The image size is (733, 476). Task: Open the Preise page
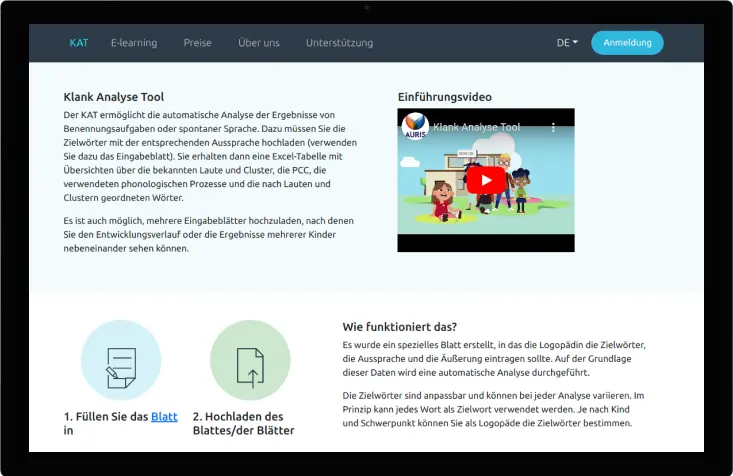tap(197, 43)
